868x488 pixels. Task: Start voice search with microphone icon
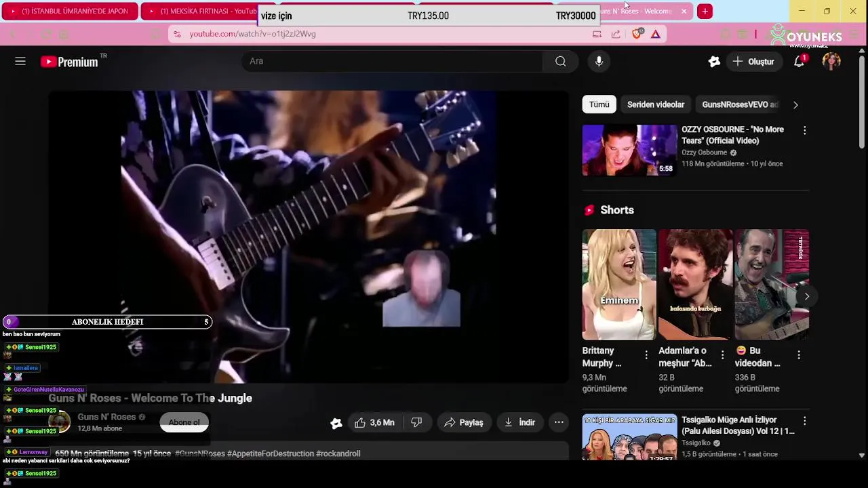(x=599, y=61)
